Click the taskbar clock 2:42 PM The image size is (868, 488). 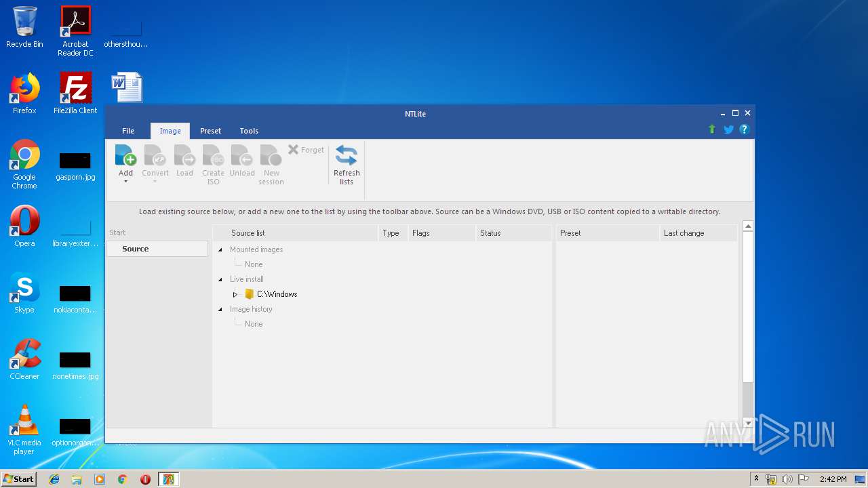tap(833, 479)
